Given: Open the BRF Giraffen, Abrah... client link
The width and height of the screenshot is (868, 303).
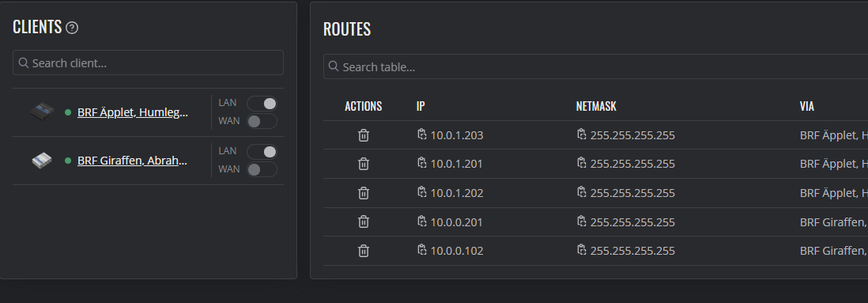Looking at the screenshot, I should [x=133, y=161].
